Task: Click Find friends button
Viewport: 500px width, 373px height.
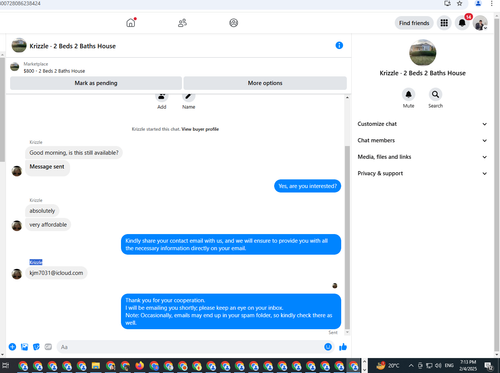Action: coord(414,23)
